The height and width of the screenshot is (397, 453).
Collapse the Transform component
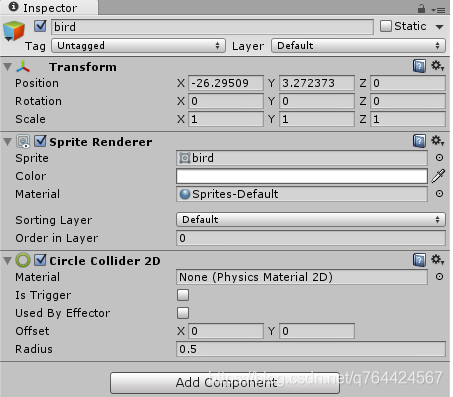click(8, 67)
